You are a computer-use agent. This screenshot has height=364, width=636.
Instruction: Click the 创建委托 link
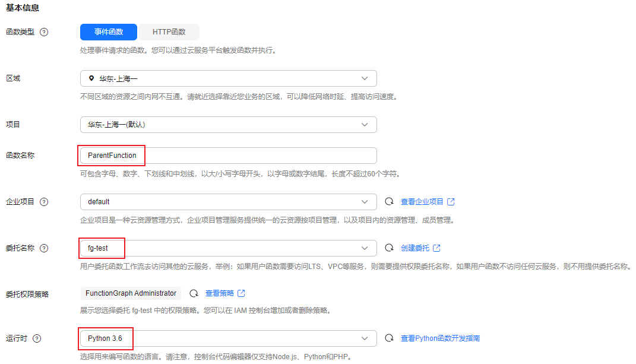point(415,248)
